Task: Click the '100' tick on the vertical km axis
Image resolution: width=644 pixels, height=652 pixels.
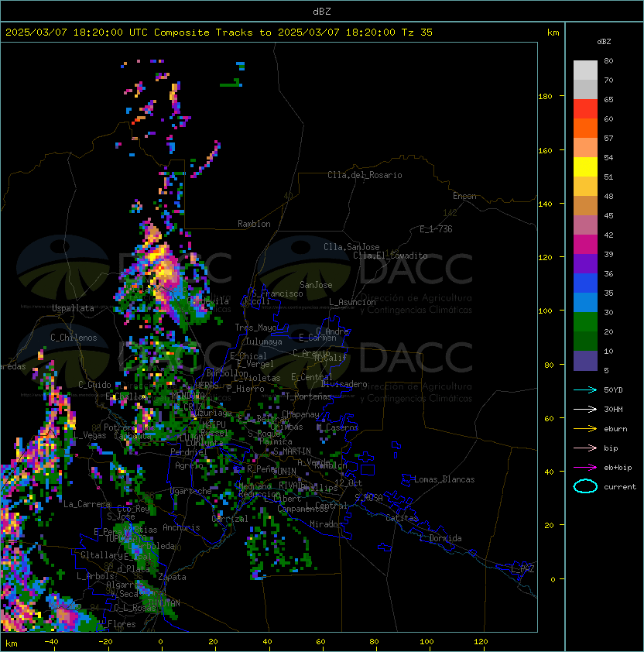Action: pyautogui.click(x=545, y=311)
